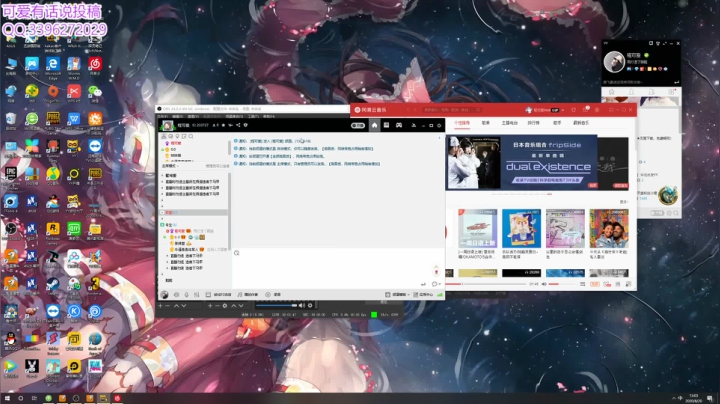720x404 pixels.
Task: Open NetEase settings gear icon
Action: [x=597, y=110]
